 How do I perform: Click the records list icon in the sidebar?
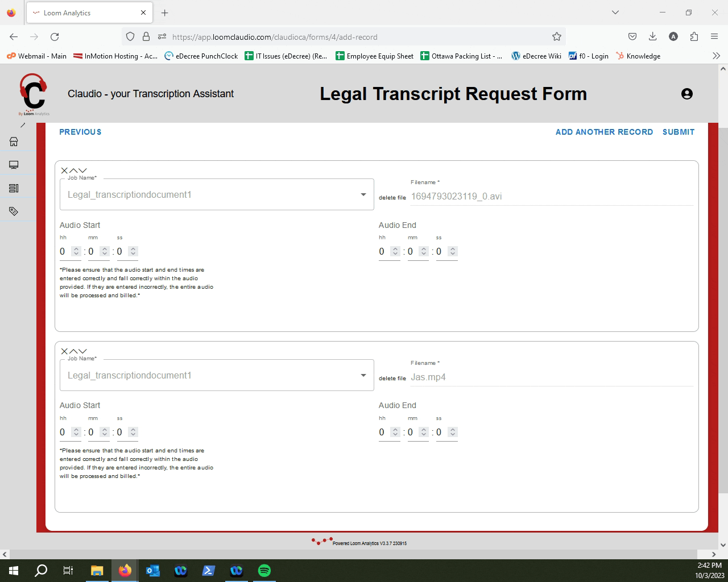14,188
